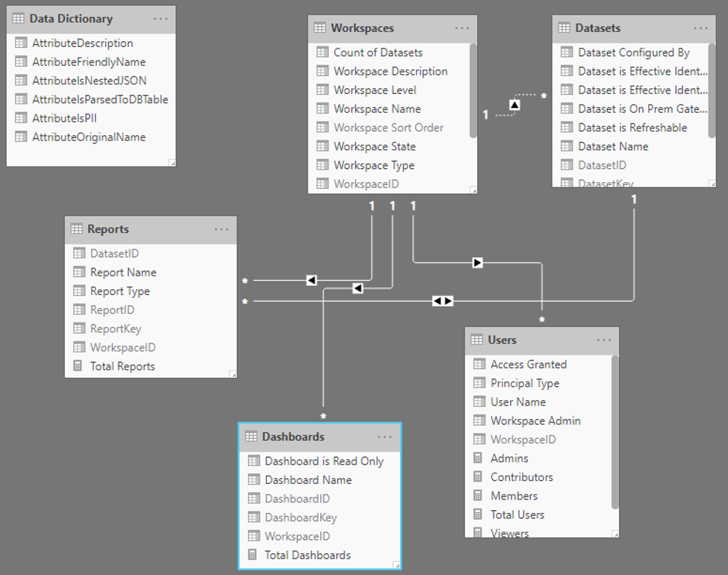Use the Workspaces table vertical scrollbar

(473, 91)
